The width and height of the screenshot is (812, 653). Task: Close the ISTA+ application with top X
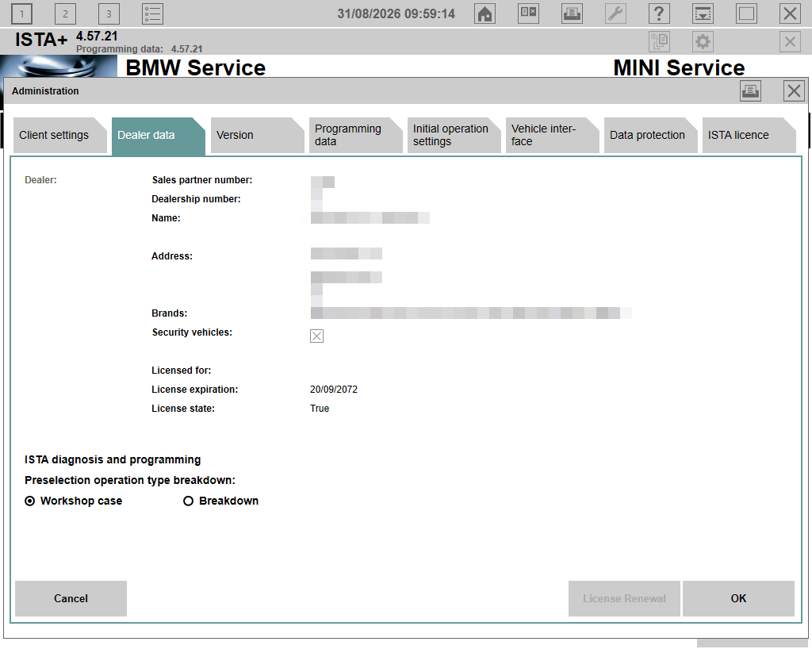[790, 14]
